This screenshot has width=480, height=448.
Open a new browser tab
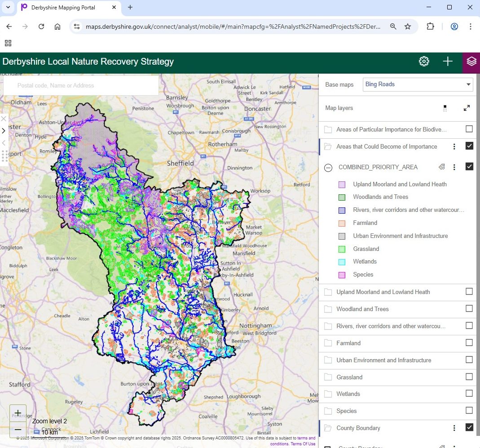point(130,8)
